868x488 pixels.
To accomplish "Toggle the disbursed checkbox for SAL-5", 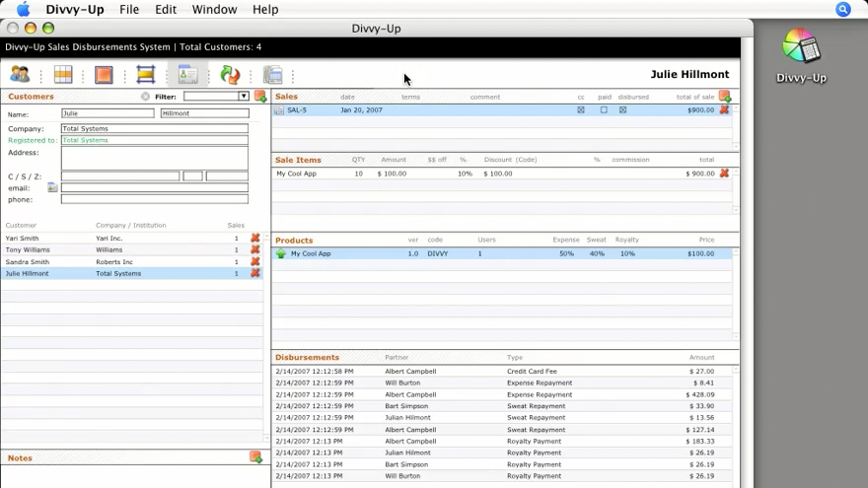I will pos(622,110).
